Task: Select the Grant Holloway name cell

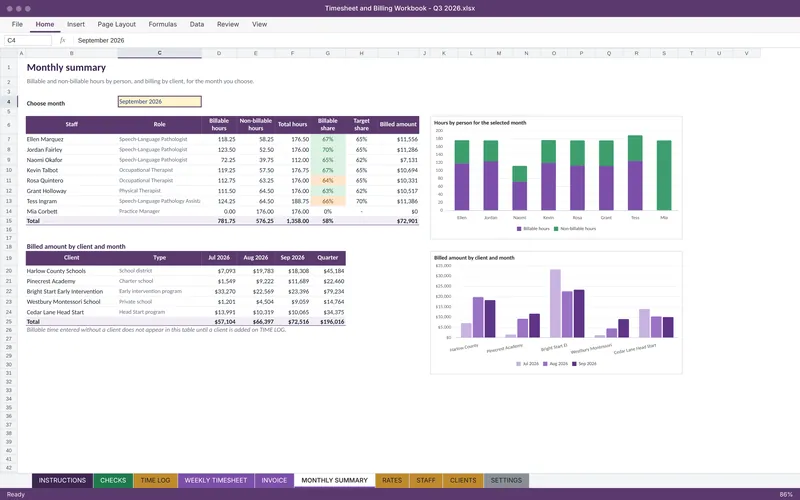Action: [71, 191]
